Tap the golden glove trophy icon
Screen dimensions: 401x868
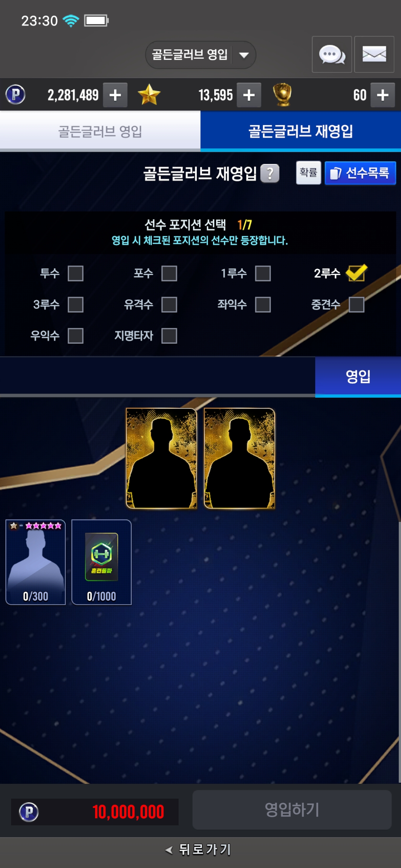(283, 95)
